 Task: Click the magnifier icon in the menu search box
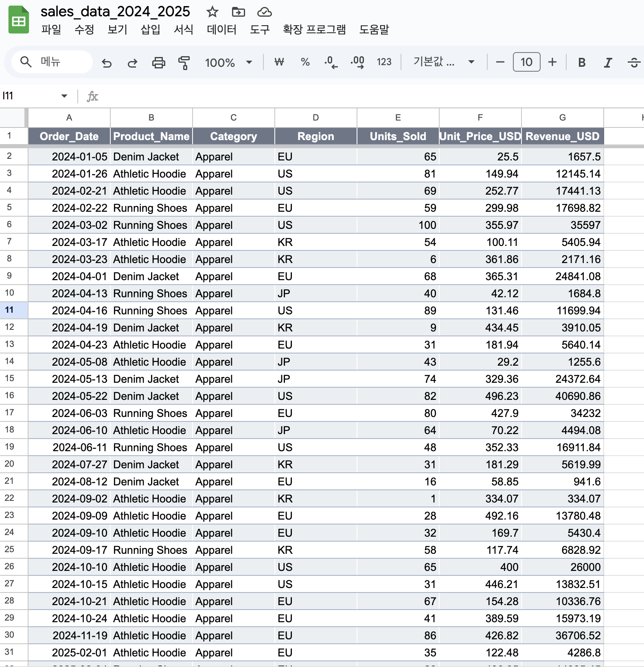(x=26, y=62)
